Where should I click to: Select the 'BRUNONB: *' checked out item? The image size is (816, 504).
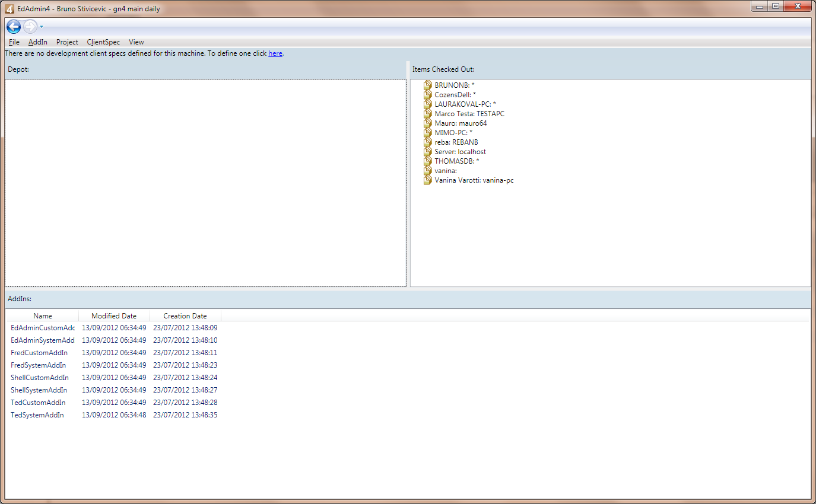pyautogui.click(x=455, y=85)
